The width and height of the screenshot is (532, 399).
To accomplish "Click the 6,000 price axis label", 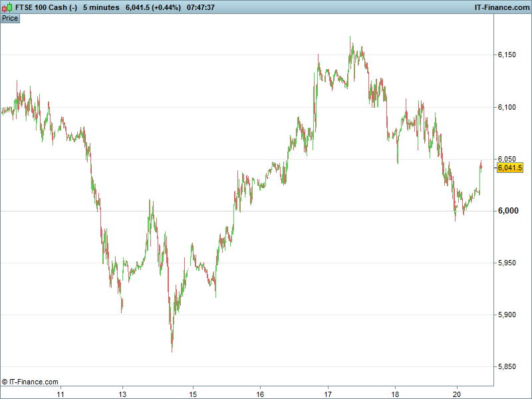I will [x=507, y=211].
